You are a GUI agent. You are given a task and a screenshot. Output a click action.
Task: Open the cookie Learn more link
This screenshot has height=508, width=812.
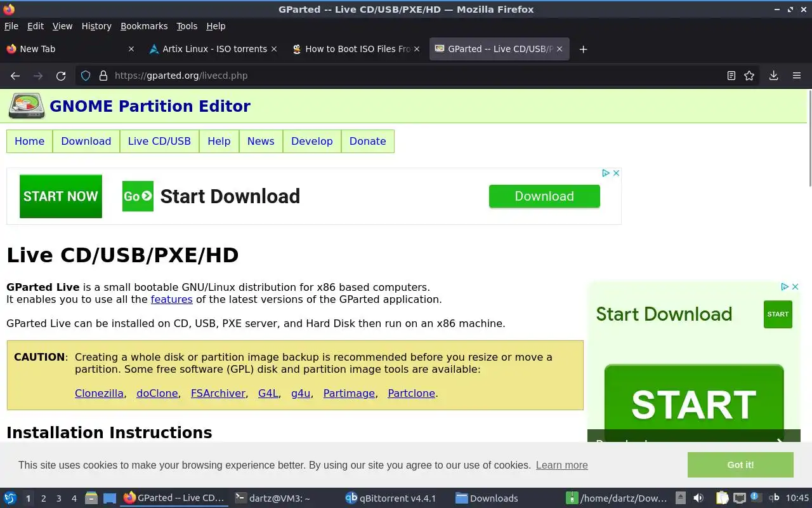561,465
